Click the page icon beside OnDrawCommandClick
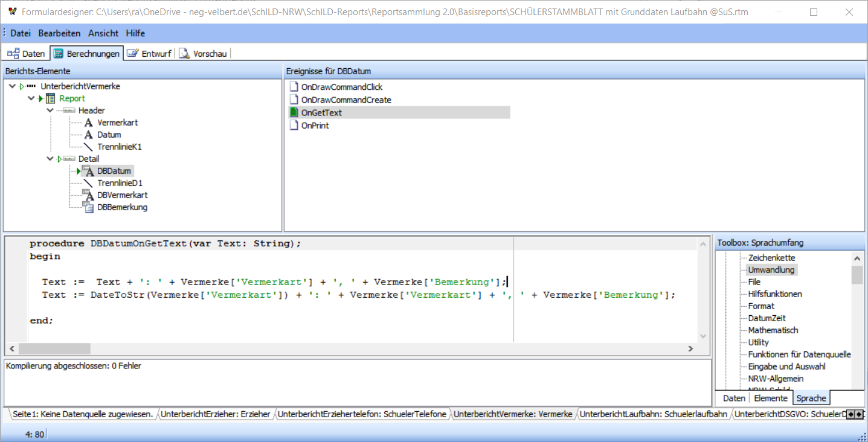Screen dimensions: 868x442 tap(294, 87)
